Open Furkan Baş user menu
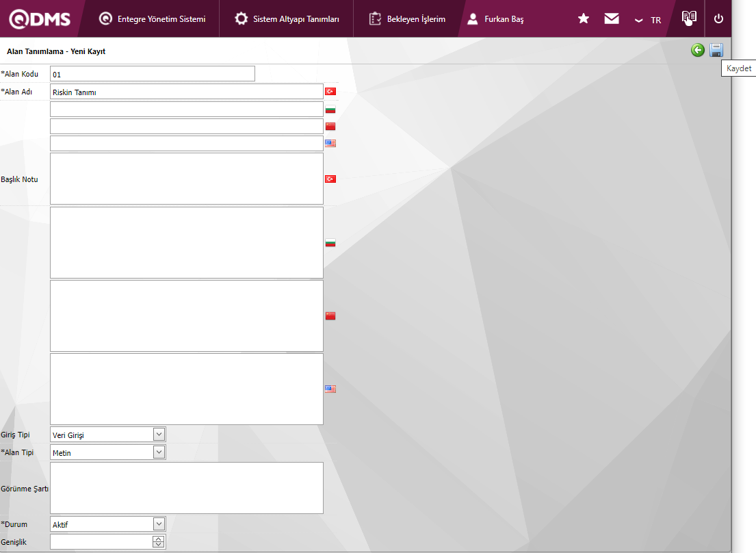The width and height of the screenshot is (756, 553). tap(495, 18)
